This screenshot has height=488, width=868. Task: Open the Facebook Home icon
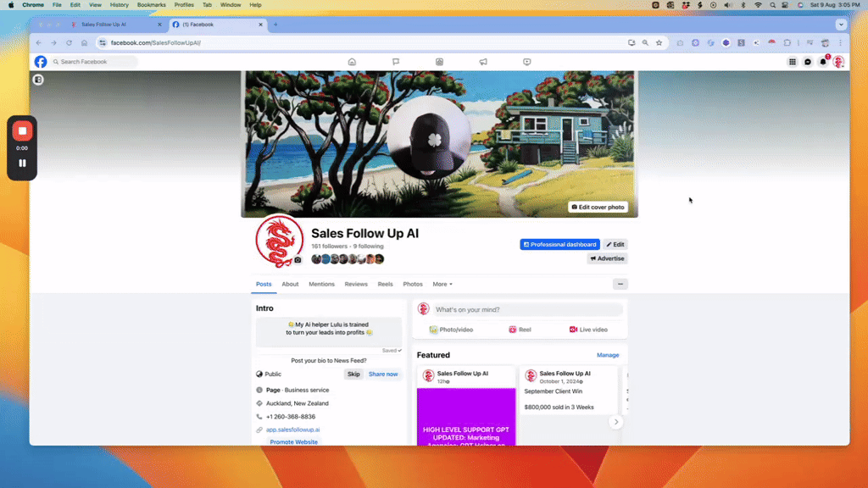(352, 62)
